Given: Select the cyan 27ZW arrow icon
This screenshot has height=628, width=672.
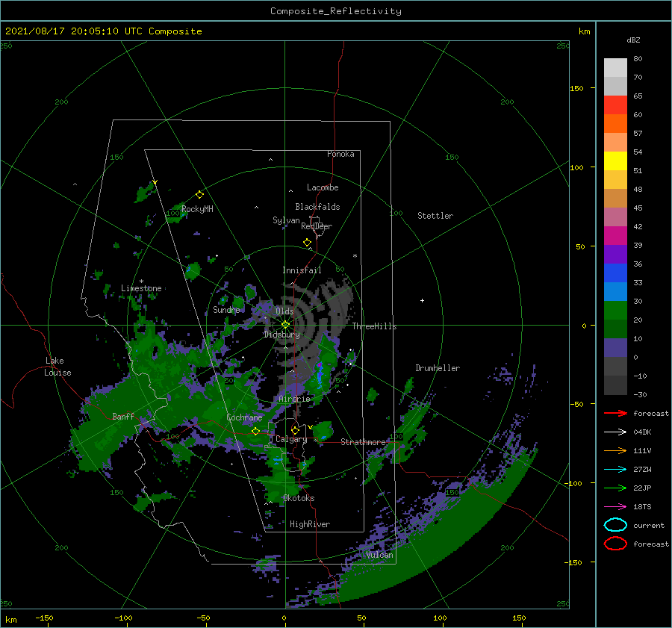Looking at the screenshot, I should point(615,470).
